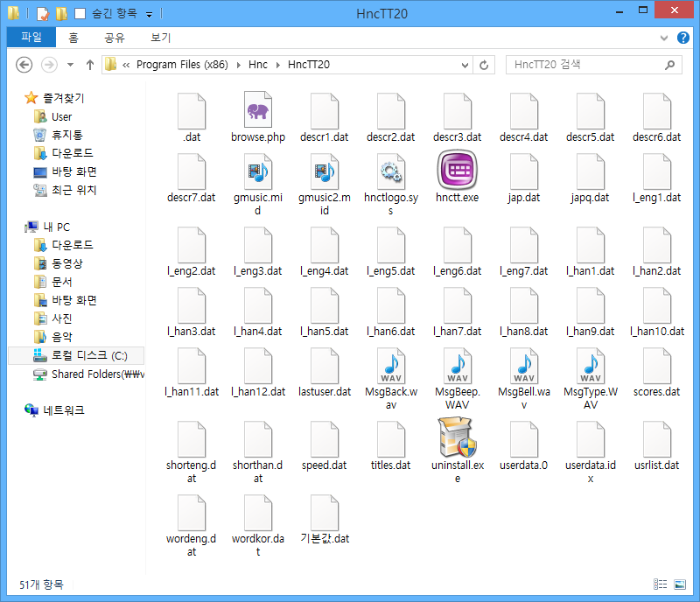700x602 pixels.
Task: Select the MsgBell.wav audio file icon
Action: pyautogui.click(x=523, y=366)
